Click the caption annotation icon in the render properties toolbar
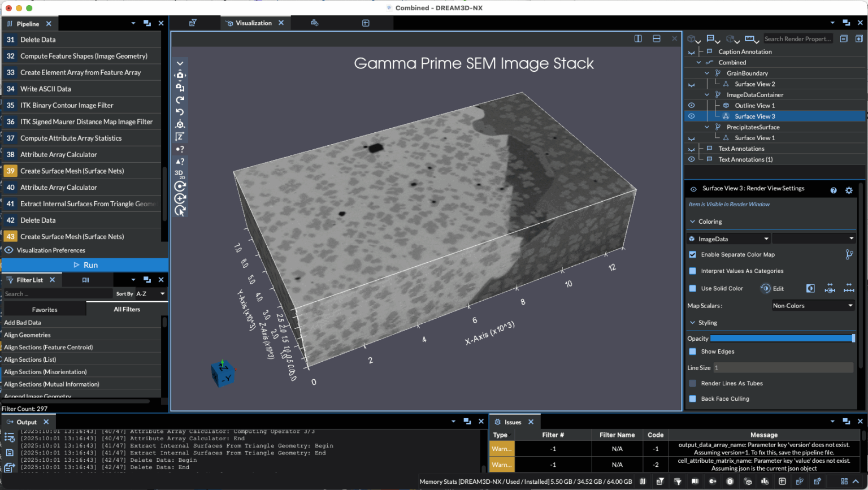 coord(712,38)
